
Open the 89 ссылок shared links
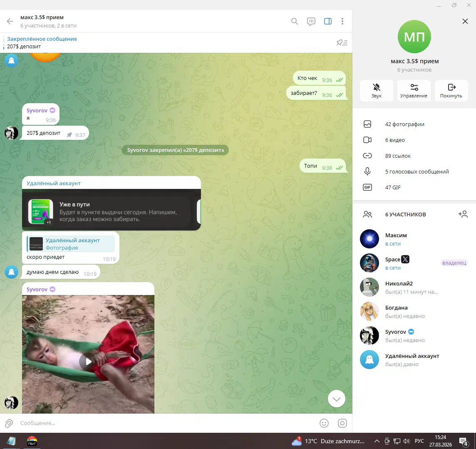398,156
